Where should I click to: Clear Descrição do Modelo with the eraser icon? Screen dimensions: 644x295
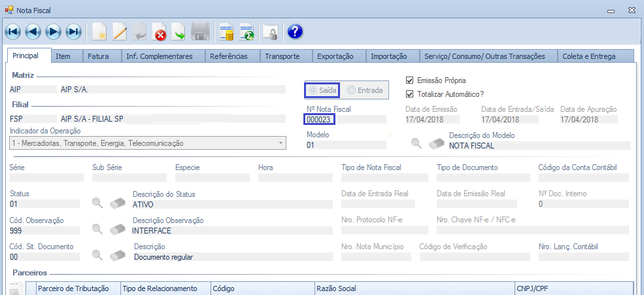[437, 144]
